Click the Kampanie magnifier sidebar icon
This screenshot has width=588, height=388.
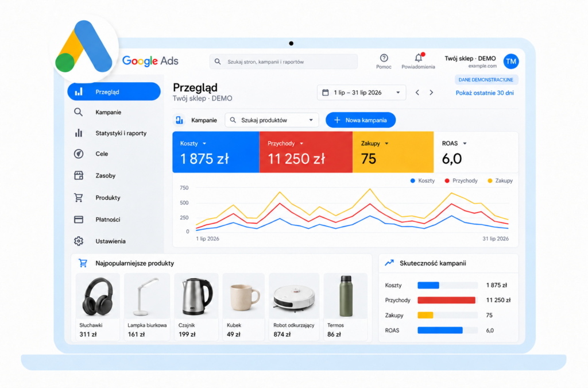pyautogui.click(x=78, y=112)
